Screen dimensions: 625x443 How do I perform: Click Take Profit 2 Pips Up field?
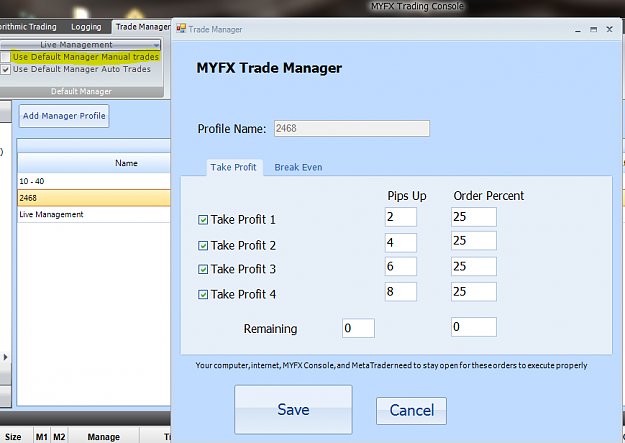[401, 242]
